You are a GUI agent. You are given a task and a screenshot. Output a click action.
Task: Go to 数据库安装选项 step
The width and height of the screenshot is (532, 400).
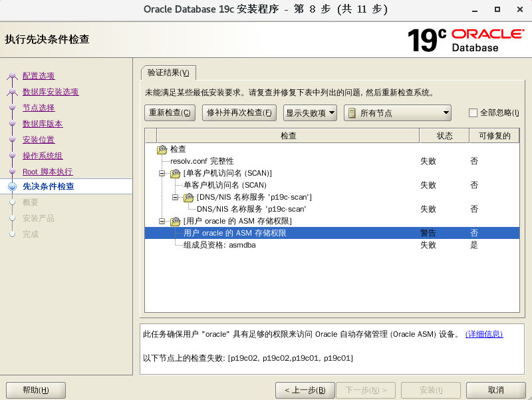point(51,92)
